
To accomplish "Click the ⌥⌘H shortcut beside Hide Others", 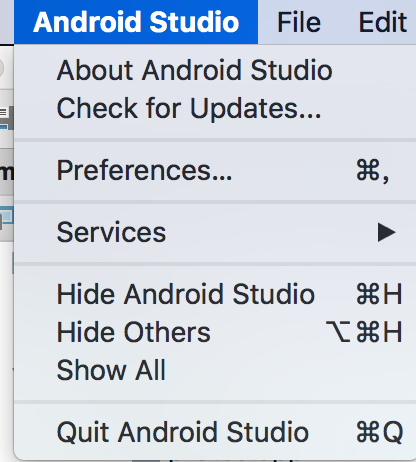I will [364, 332].
